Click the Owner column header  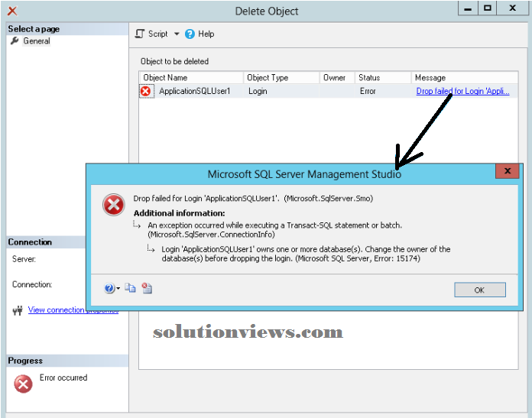(x=337, y=78)
